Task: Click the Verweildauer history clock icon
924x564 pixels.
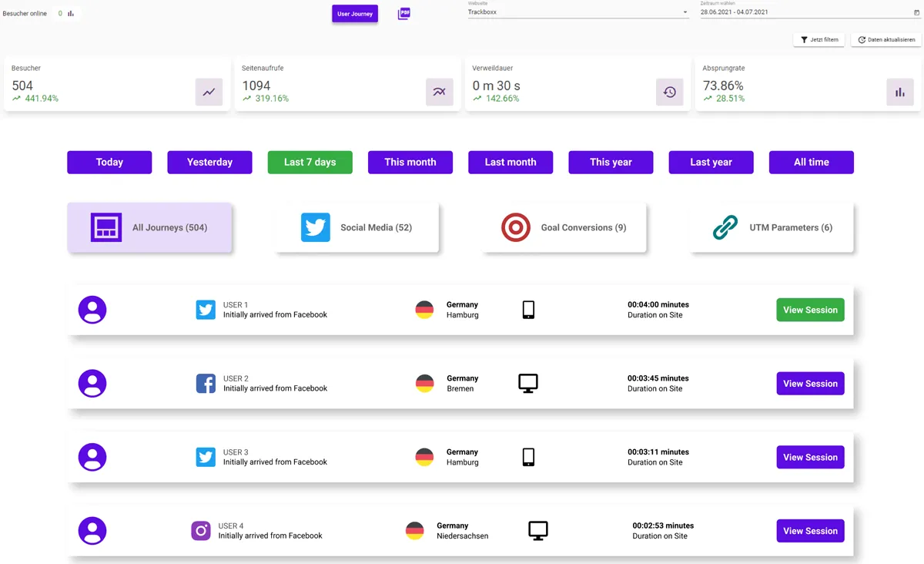Action: (x=669, y=92)
